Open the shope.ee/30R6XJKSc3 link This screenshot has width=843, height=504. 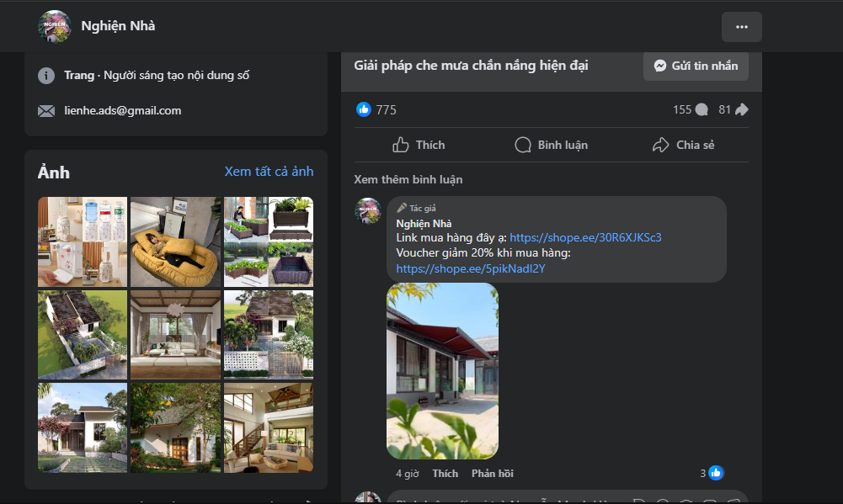coord(585,237)
